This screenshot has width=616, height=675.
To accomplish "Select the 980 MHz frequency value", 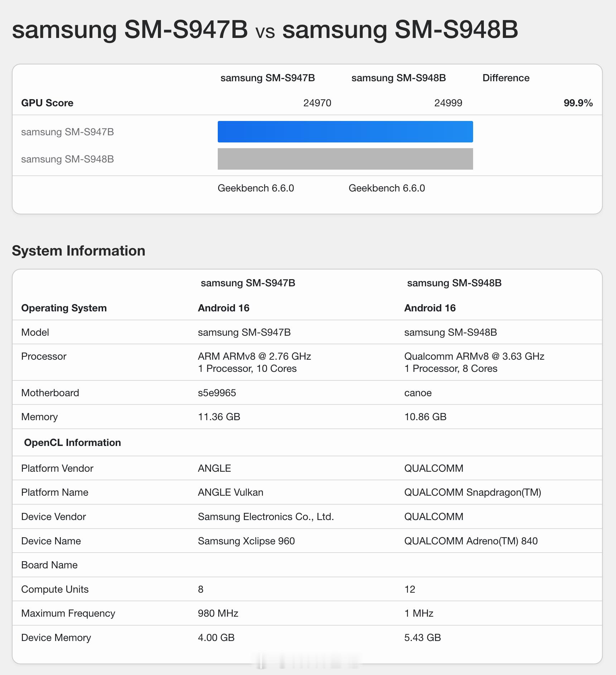I will (x=218, y=613).
